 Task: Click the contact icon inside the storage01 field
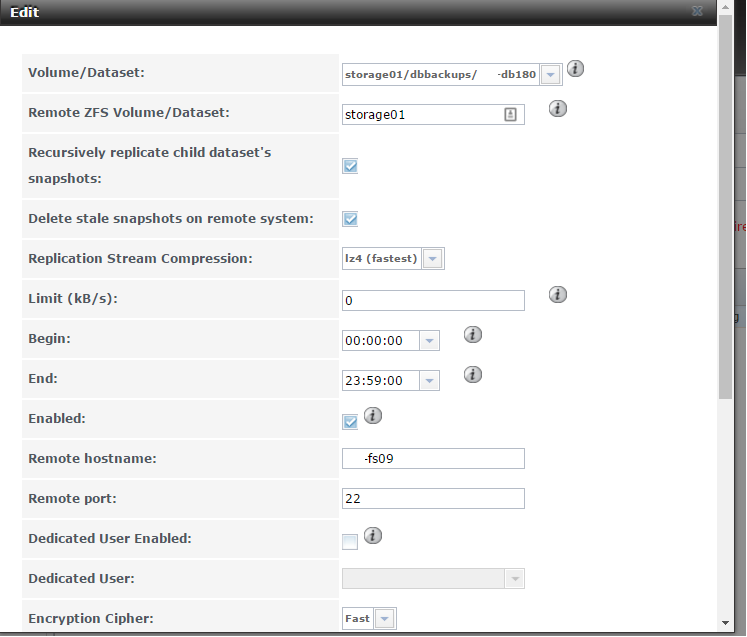[510, 114]
